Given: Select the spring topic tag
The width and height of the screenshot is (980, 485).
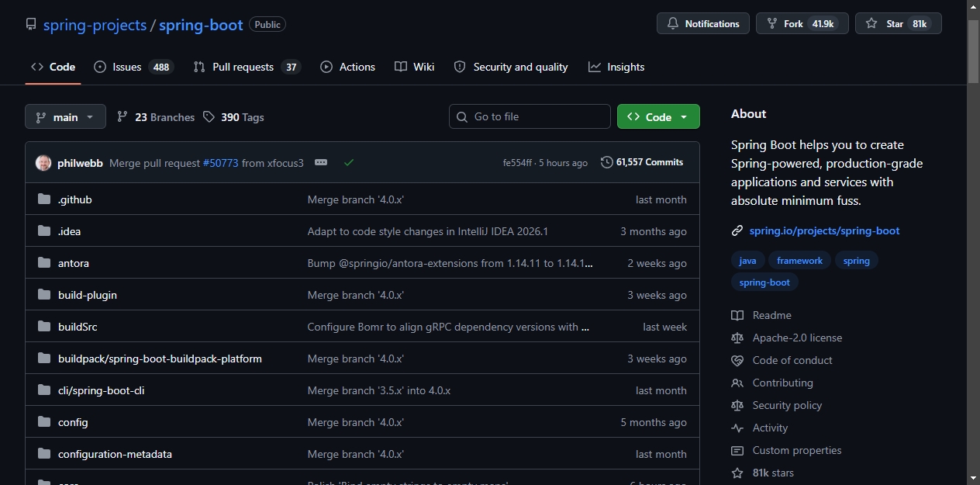Looking at the screenshot, I should [x=857, y=261].
